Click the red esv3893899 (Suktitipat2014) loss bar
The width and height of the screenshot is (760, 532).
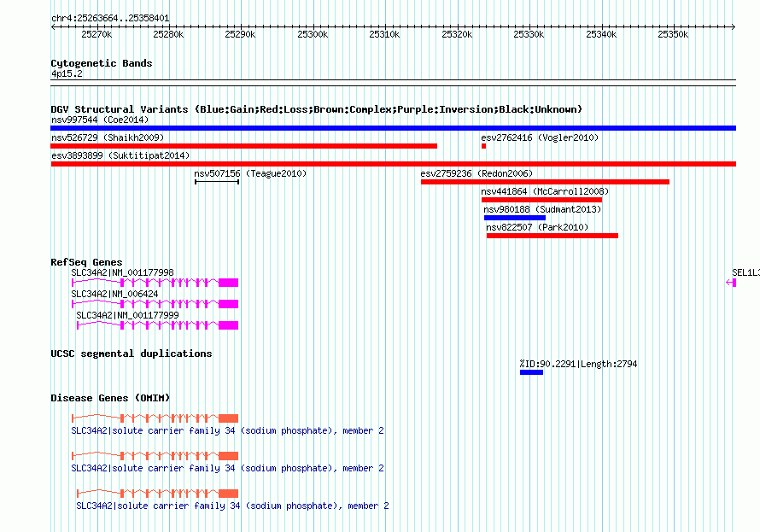coord(393,164)
